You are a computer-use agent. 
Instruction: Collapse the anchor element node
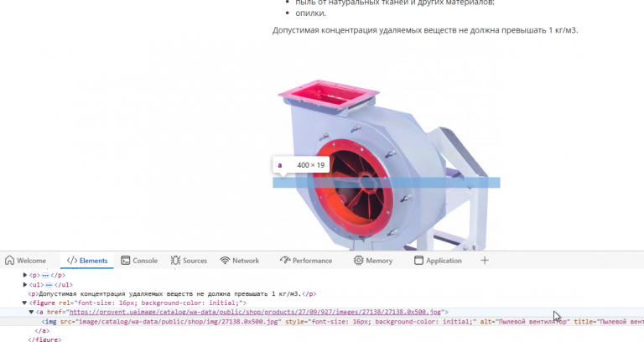31,312
